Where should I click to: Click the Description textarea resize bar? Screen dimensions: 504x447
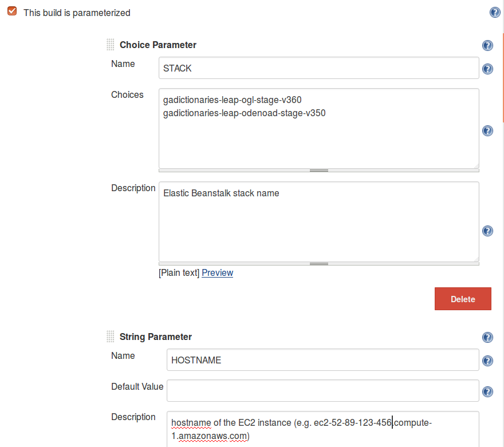[318, 264]
